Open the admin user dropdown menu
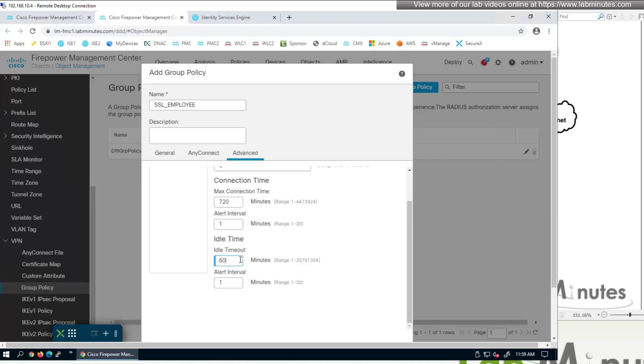644x364 pixels. pyautogui.click(x=532, y=62)
